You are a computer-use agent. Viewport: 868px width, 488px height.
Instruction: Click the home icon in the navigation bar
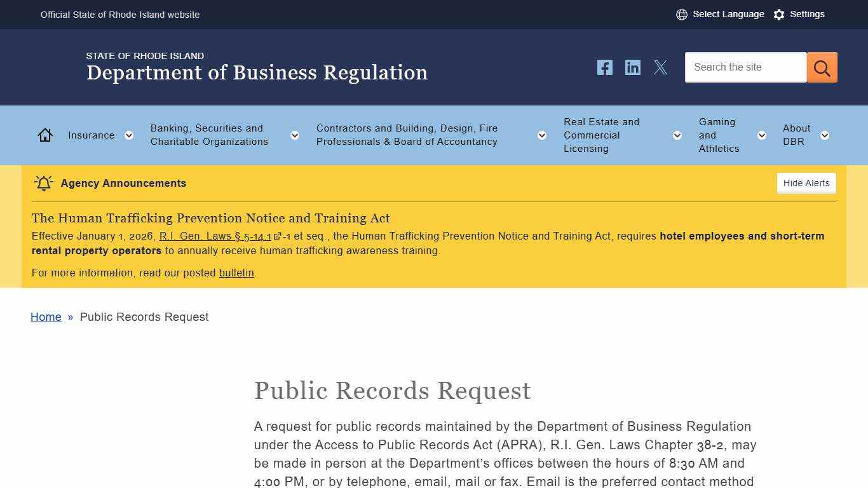tap(44, 135)
